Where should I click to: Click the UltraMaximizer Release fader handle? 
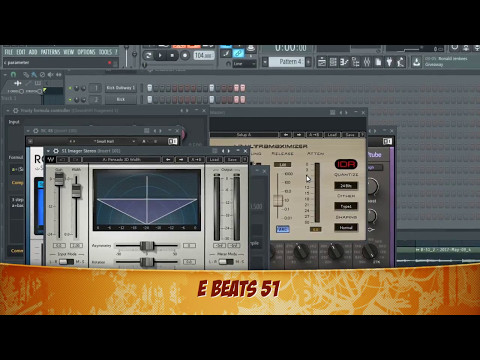click(278, 201)
